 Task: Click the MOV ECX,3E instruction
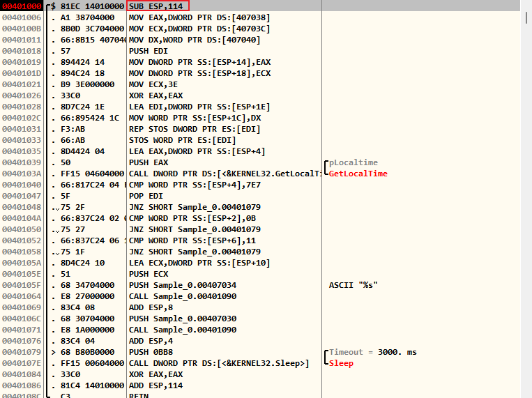pyautogui.click(x=153, y=84)
